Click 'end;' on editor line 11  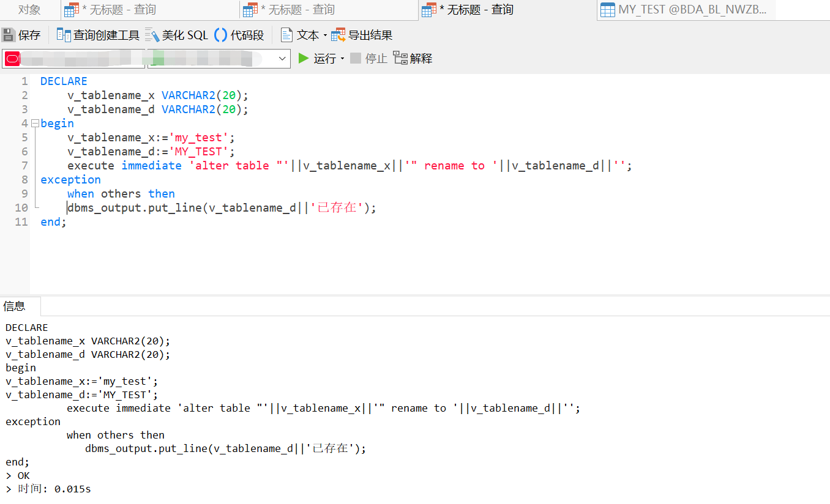point(53,222)
